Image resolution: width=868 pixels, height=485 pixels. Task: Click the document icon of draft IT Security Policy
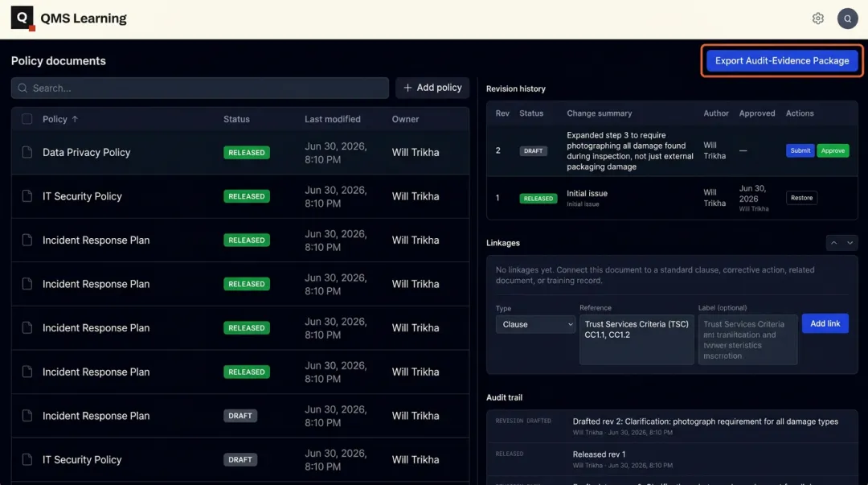[27, 459]
